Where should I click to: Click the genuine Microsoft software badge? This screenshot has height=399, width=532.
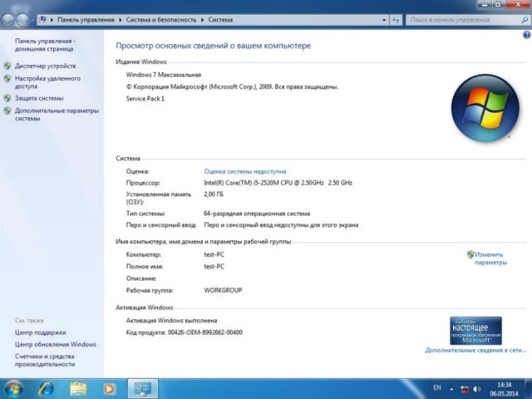tap(476, 330)
